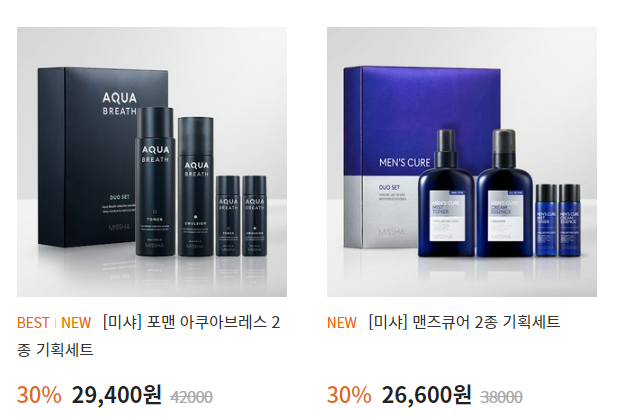The image size is (619, 420).
Task: Click the Men's Cure Mist Toner spray bottle
Action: pyautogui.click(x=446, y=193)
